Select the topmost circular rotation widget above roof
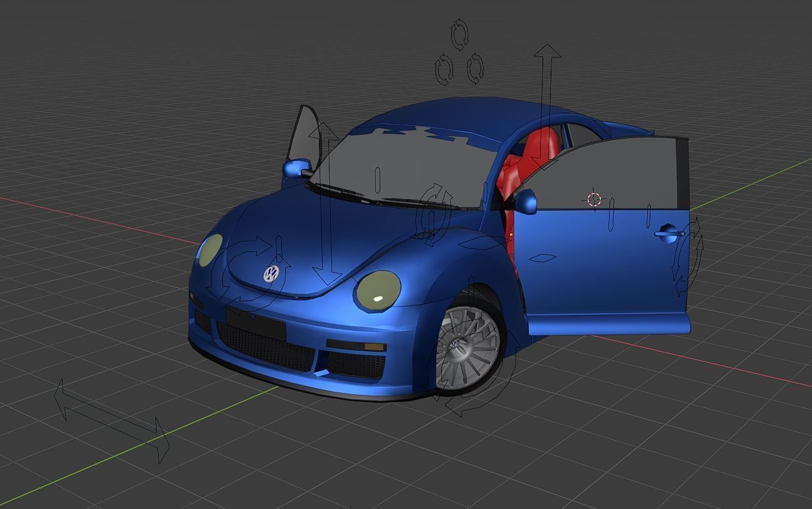 pos(460,34)
